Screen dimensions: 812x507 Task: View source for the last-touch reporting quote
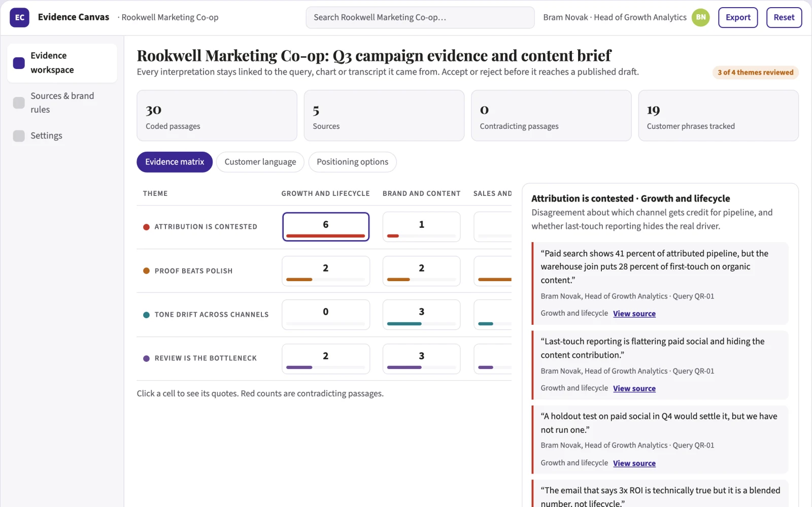[634, 388]
